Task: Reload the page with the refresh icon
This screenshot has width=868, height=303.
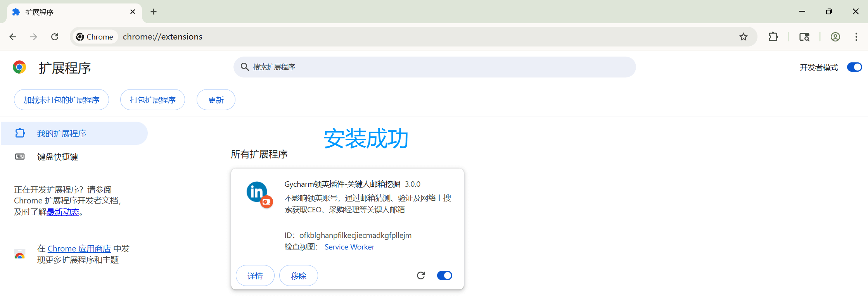Action: coord(55,37)
